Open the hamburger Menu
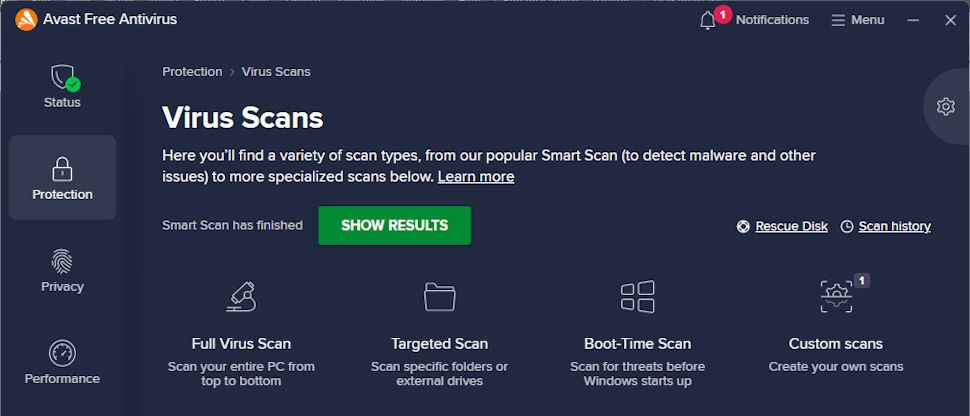Viewport: 970px width, 416px height. tap(857, 20)
